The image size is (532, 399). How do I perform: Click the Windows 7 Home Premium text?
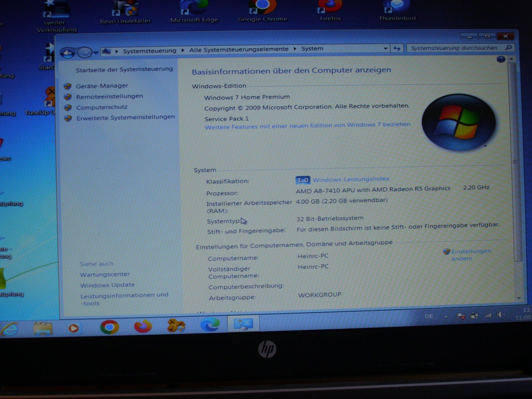tap(247, 97)
